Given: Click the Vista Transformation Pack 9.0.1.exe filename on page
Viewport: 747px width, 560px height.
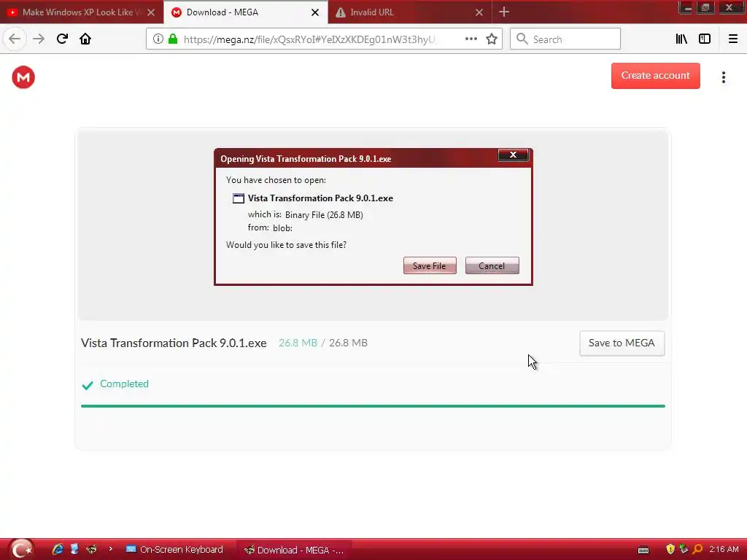Looking at the screenshot, I should [x=174, y=343].
